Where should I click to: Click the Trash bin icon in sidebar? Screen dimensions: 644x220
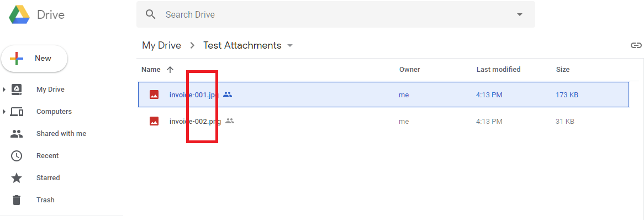(17, 200)
